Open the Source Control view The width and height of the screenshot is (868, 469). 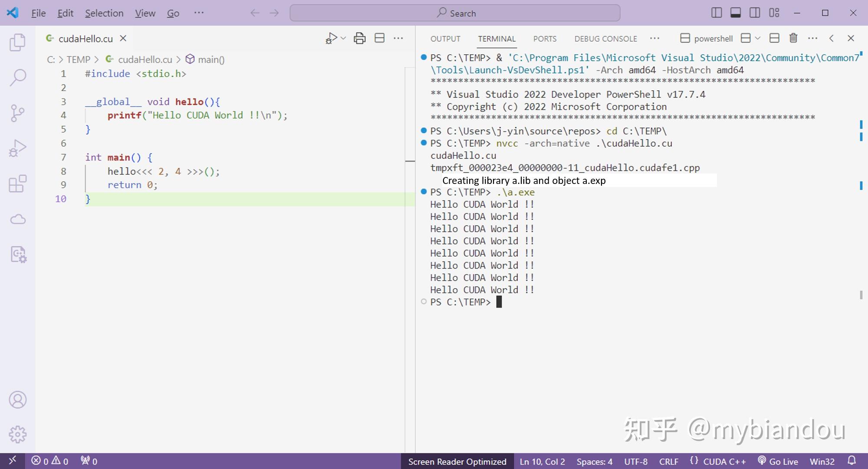pyautogui.click(x=17, y=113)
